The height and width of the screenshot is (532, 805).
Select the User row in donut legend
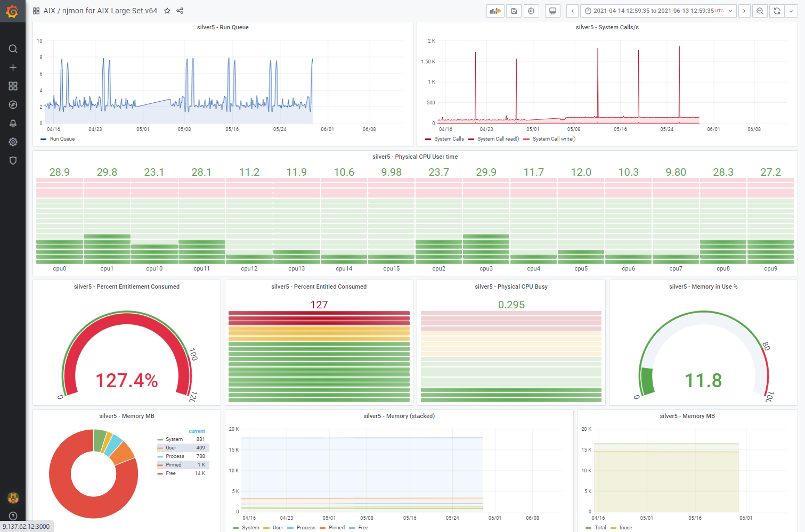click(x=183, y=448)
